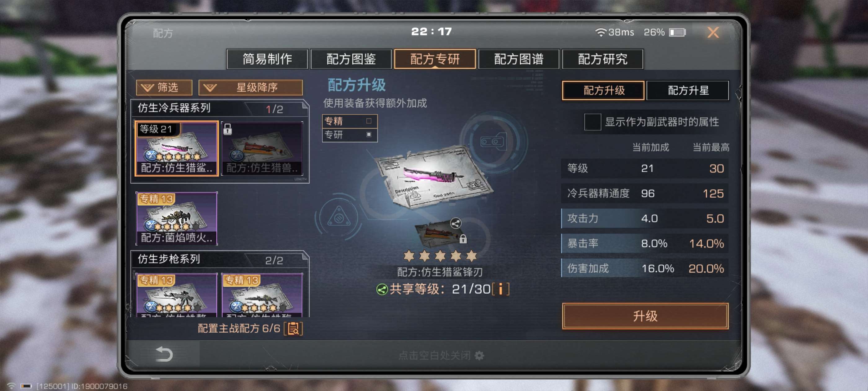Switch to the 配方图鉴 tab

[351, 59]
